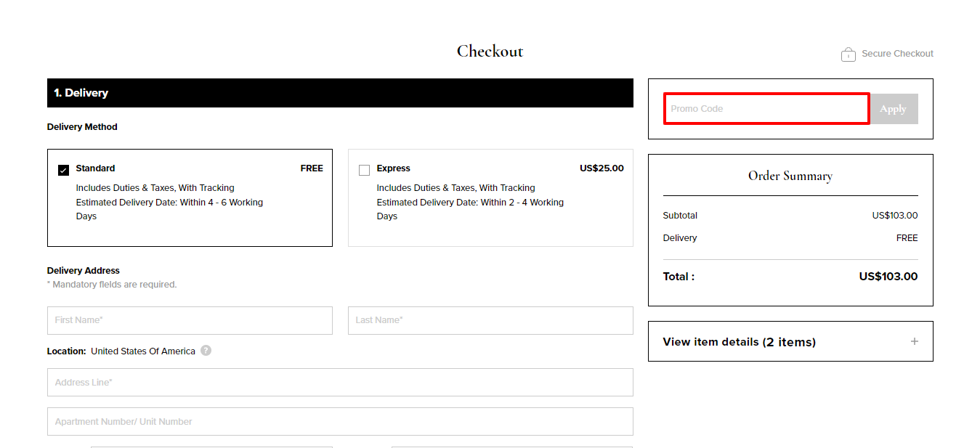The height and width of the screenshot is (448, 980).
Task: Check the Express delivery option
Action: point(365,170)
